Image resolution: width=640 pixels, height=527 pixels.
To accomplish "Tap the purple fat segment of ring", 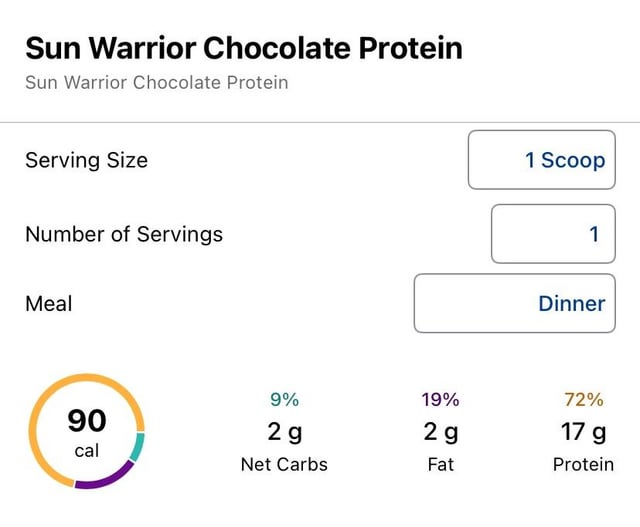I will (103, 481).
